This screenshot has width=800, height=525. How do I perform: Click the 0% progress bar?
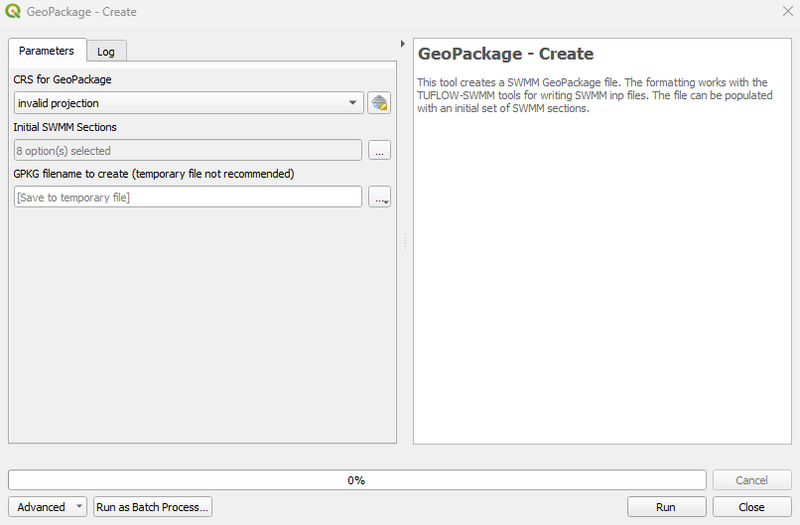pyautogui.click(x=356, y=480)
